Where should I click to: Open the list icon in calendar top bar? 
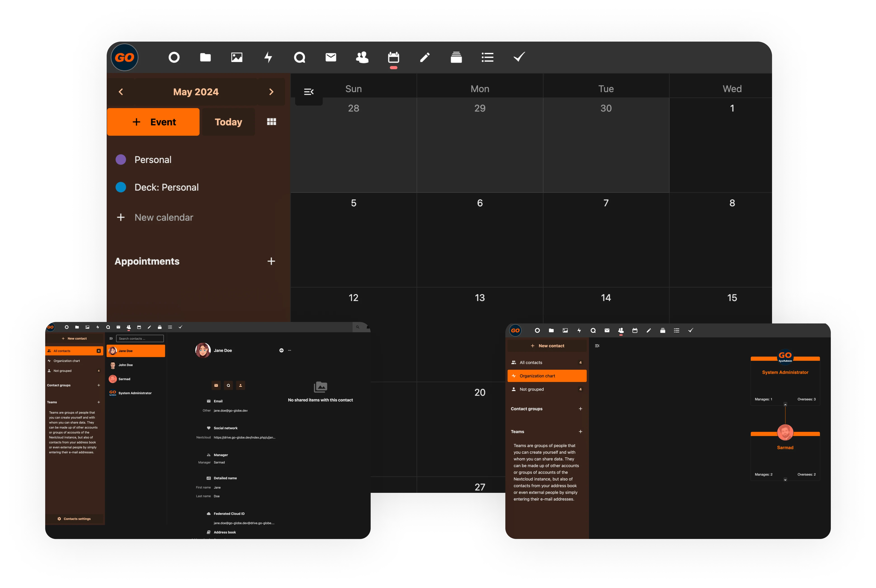(487, 57)
